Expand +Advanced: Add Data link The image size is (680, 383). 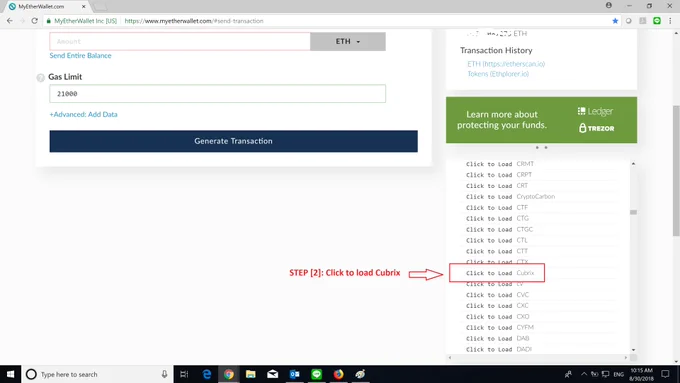click(83, 115)
